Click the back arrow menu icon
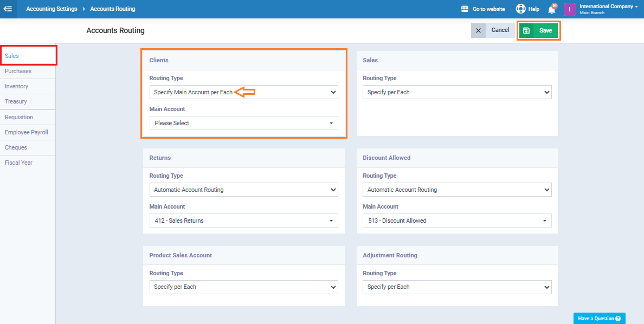This screenshot has height=324, width=644. pyautogui.click(x=8, y=9)
